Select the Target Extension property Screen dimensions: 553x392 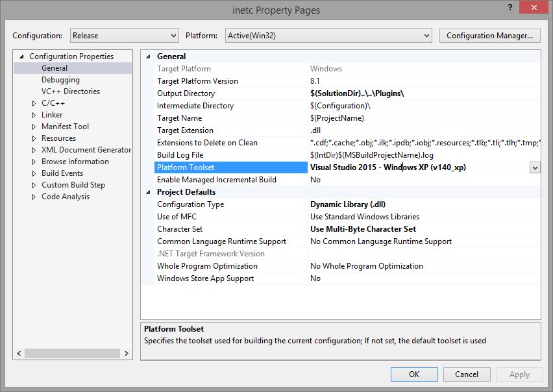(185, 130)
